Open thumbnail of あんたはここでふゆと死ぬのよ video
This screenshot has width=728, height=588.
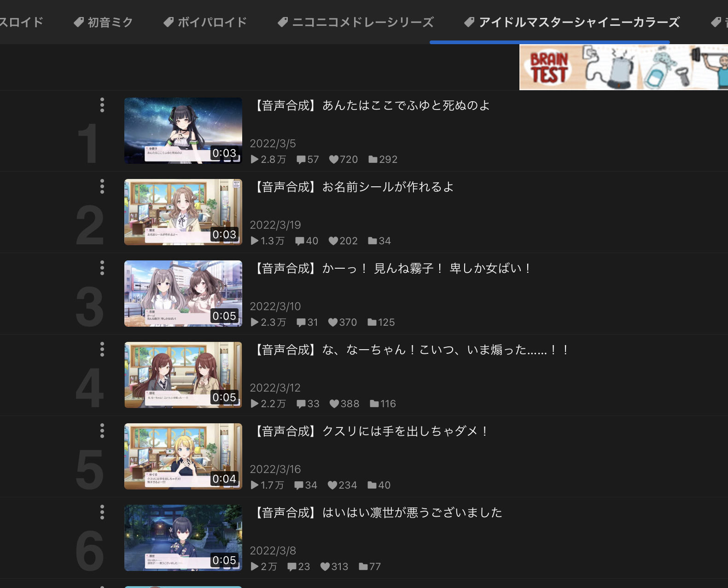pyautogui.click(x=183, y=131)
